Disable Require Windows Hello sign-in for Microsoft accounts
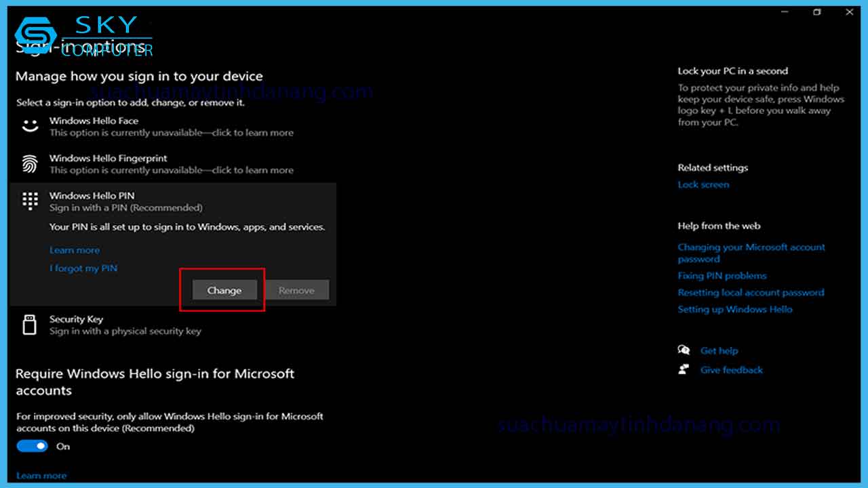The height and width of the screenshot is (488, 868). click(x=32, y=446)
